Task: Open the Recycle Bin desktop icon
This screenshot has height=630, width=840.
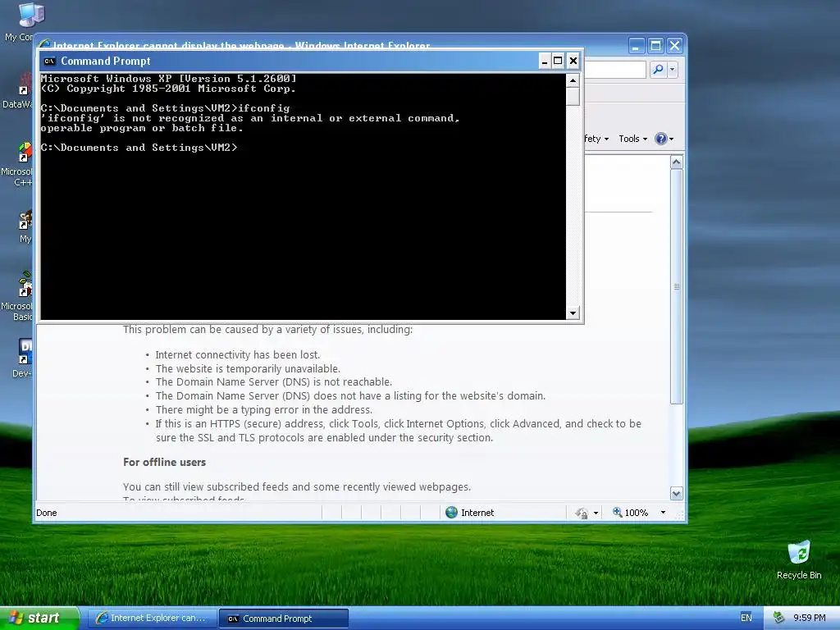Action: (799, 559)
